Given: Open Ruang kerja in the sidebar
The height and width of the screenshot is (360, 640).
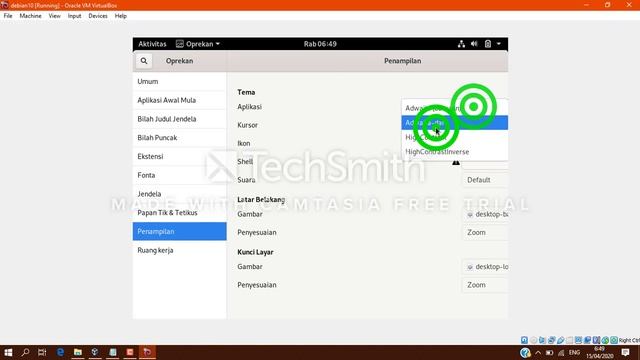Looking at the screenshot, I should click(180, 251).
